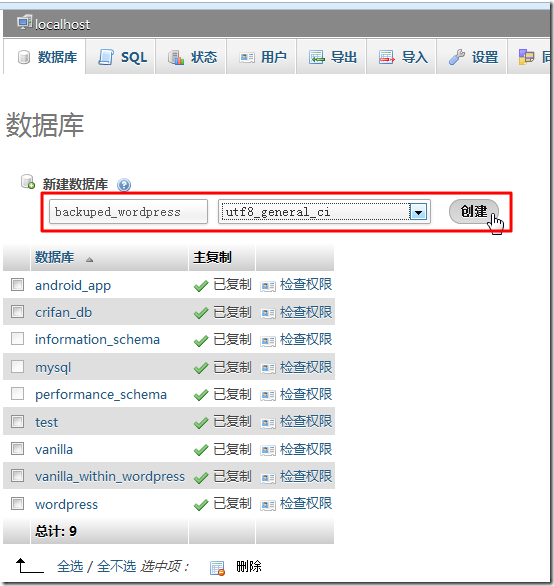554x586 pixels.
Task: Click the 总计: 9 total text
Action: (x=56, y=531)
